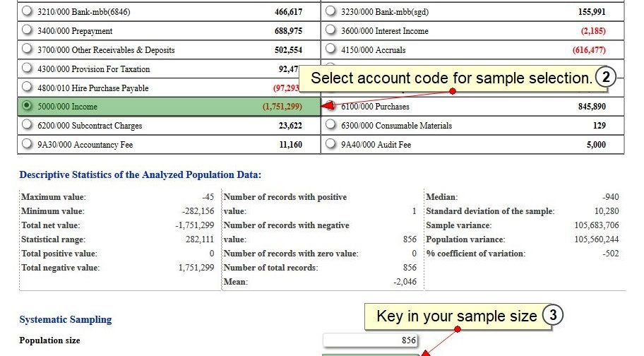Image resolution: width=644 pixels, height=356 pixels.
Task: Choose 3700/000 Other Receivables & Deposits
Action: pos(27,49)
